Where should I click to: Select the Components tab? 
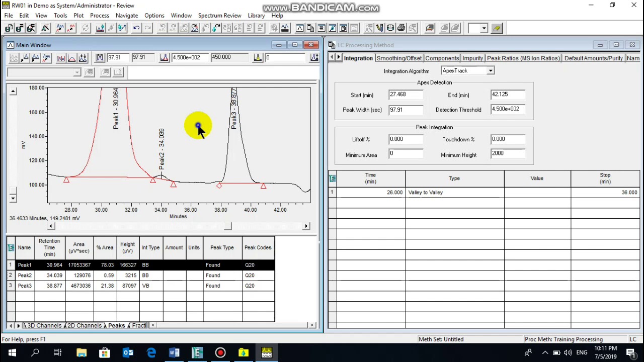coord(442,58)
